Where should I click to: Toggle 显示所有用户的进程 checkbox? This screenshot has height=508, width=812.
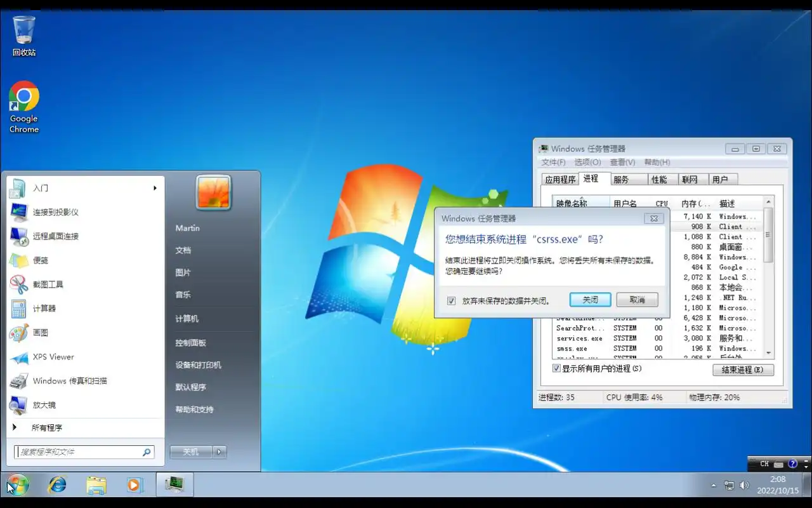(x=556, y=368)
